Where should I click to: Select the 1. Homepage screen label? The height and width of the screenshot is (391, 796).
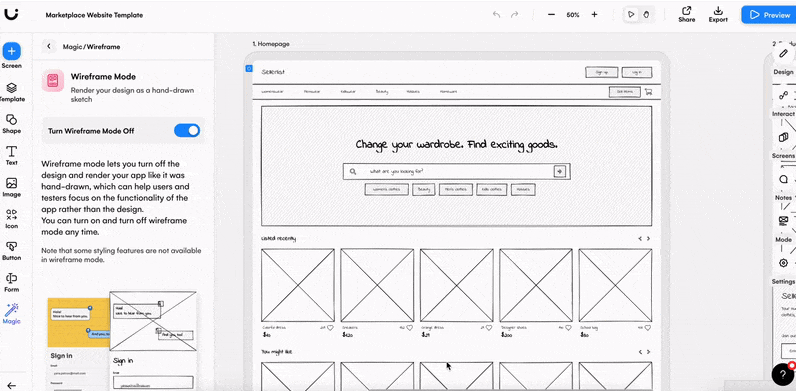(x=271, y=44)
